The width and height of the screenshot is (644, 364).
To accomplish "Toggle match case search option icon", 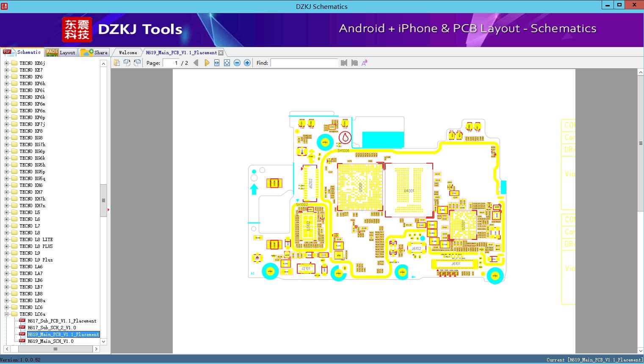I will 364,63.
